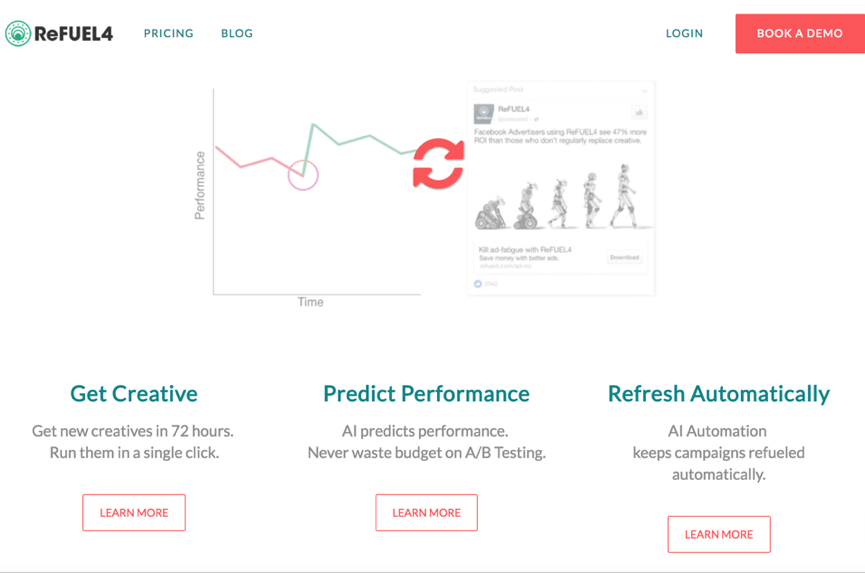Screen dimensions: 865x573
Task: Click Learn More under Refresh Automatically
Action: 719,534
